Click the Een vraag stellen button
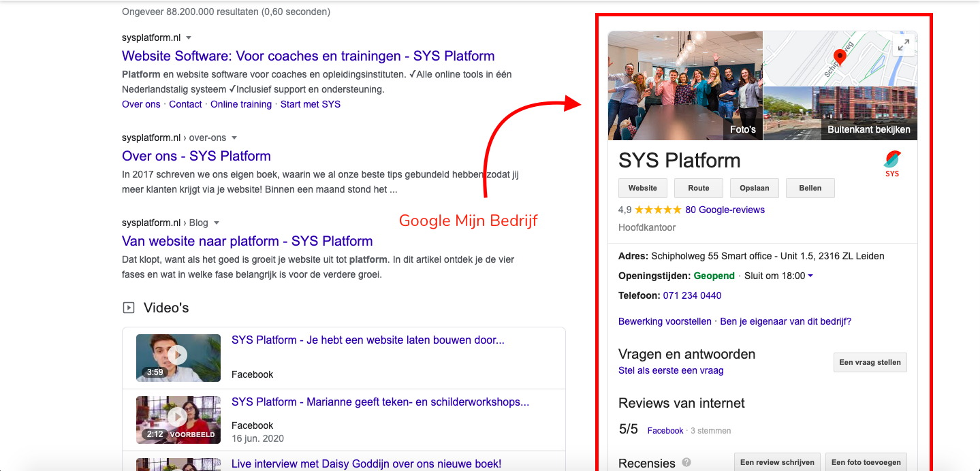980x471 pixels. 870,362
